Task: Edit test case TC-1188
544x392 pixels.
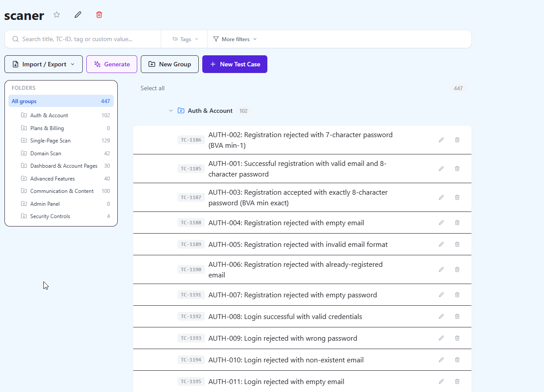Action: [x=441, y=223]
